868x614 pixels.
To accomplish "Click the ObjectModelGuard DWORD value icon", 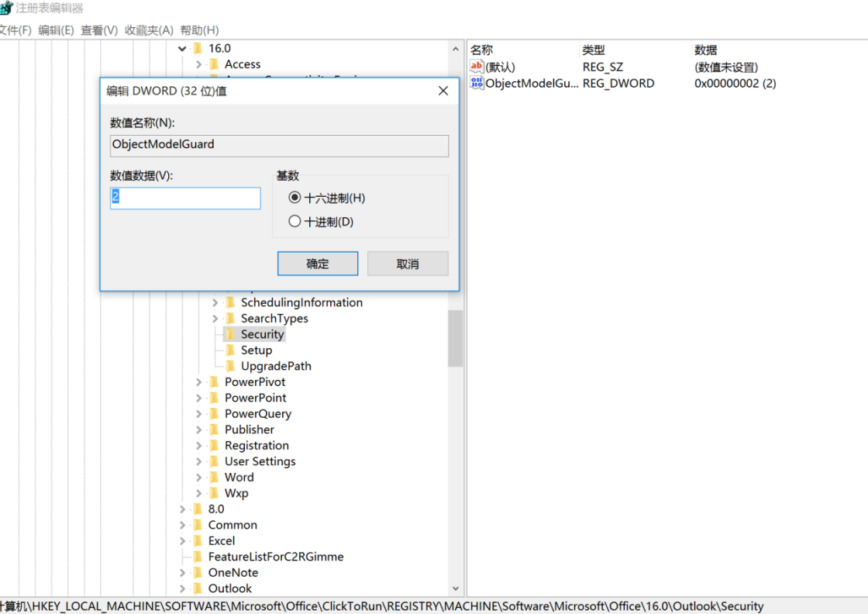I will pyautogui.click(x=477, y=83).
